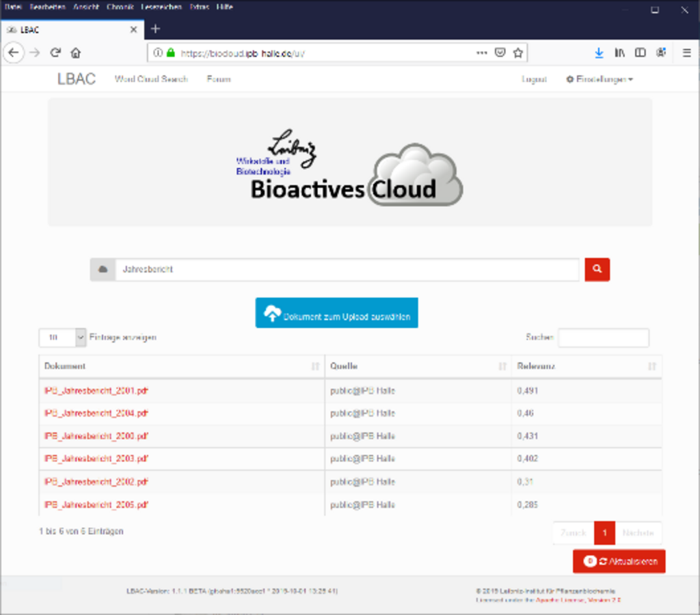Run search with red magnifier button
Image resolution: width=700 pixels, height=615 pixels.
597,269
